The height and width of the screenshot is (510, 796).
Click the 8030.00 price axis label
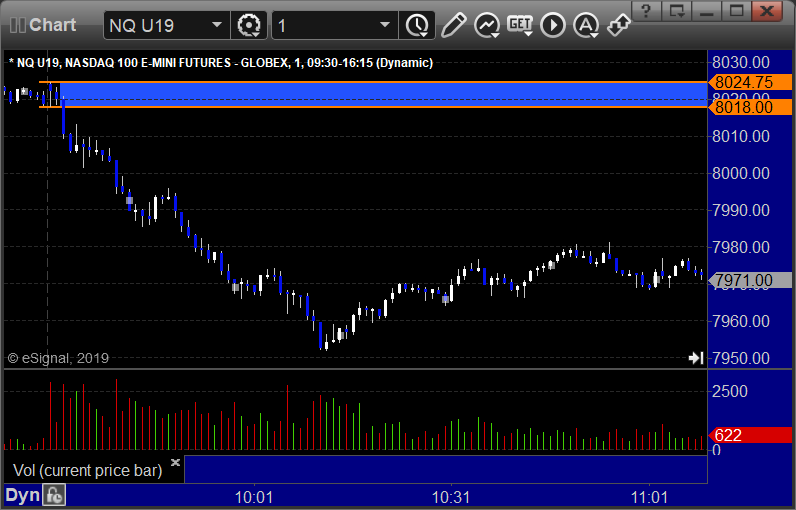pos(741,62)
